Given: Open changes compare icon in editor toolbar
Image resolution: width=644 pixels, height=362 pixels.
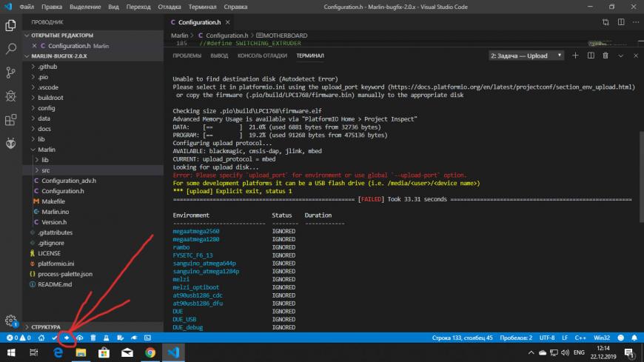Looking at the screenshot, I should [606, 22].
